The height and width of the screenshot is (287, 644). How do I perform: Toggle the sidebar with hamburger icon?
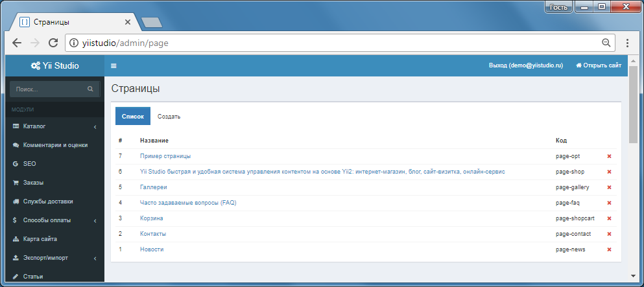pos(113,65)
